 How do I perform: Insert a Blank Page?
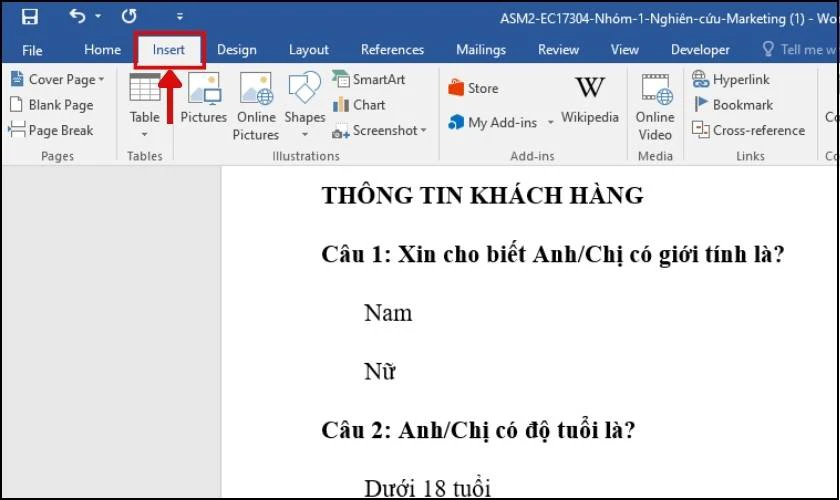[x=52, y=105]
